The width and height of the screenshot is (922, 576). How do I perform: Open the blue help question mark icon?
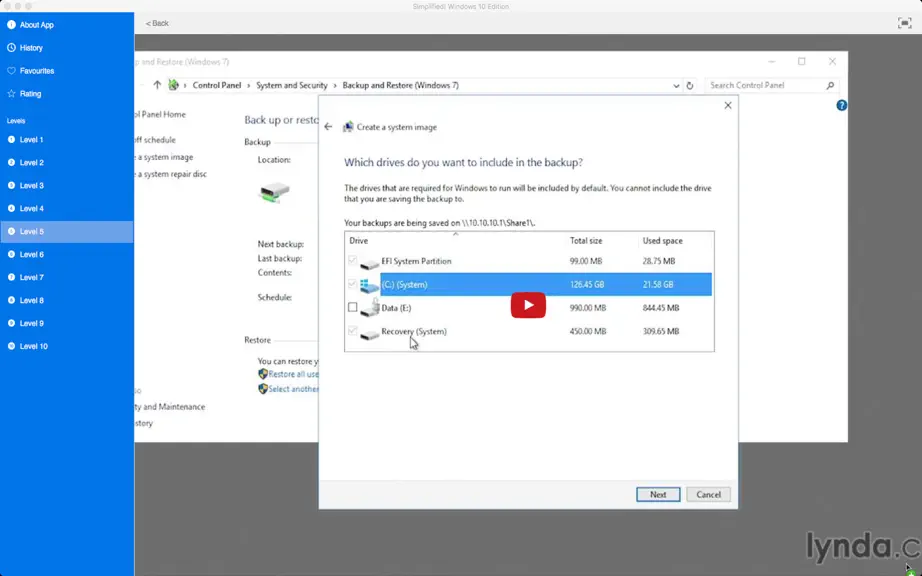pyautogui.click(x=842, y=105)
